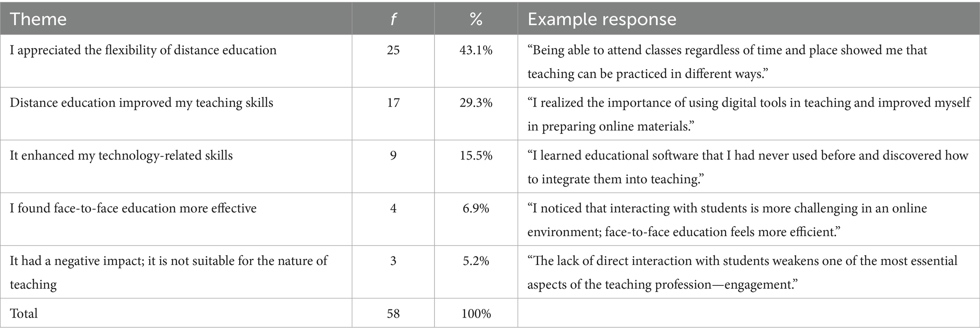Click the percentage 6.9% cell
The width and height of the screenshot is (980, 336).
click(x=476, y=208)
